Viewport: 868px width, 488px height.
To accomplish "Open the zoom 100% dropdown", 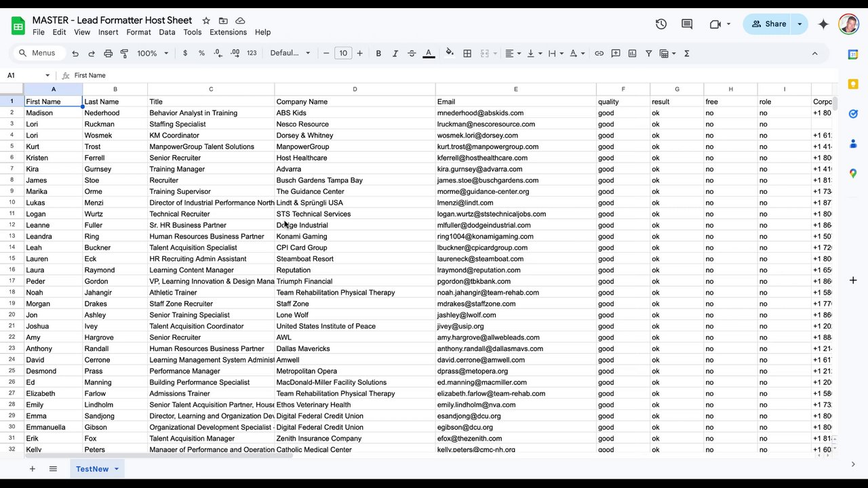I will [x=153, y=54].
